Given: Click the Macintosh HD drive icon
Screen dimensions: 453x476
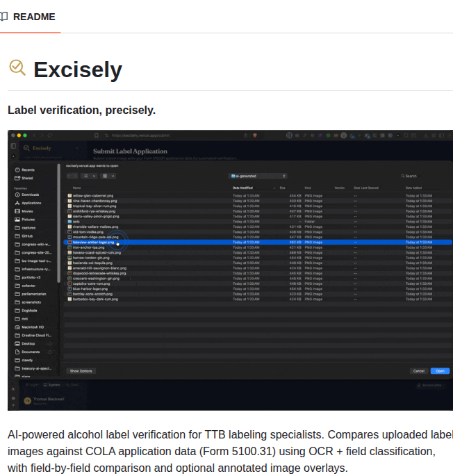Looking at the screenshot, I should tap(17, 327).
